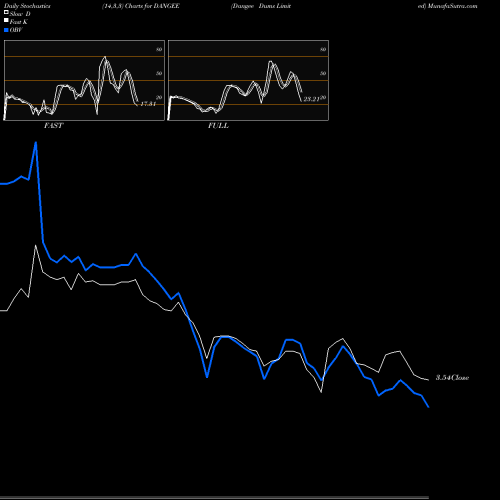Click the 50 axis label in FULL chart
The height and width of the screenshot is (500, 500).
click(323, 73)
